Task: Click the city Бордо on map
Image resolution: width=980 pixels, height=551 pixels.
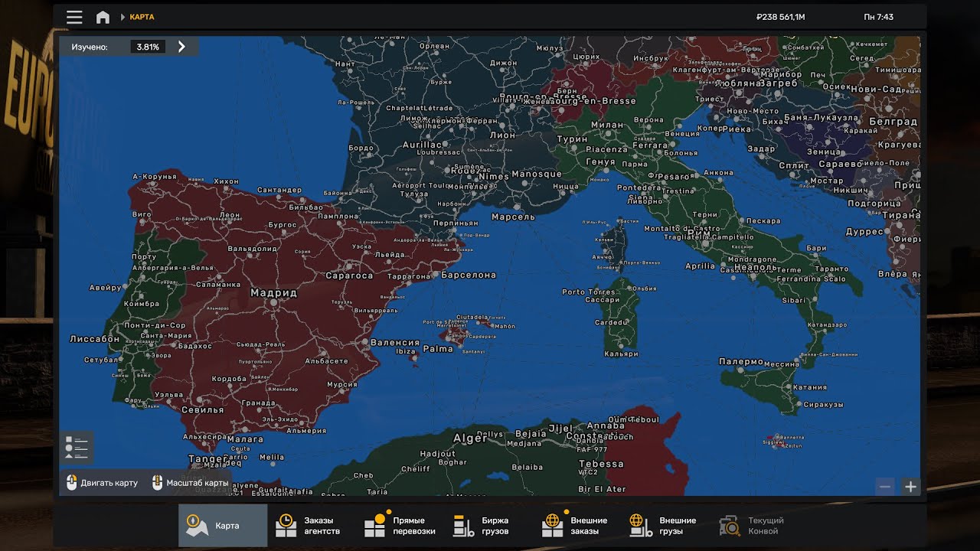Action: [x=361, y=148]
